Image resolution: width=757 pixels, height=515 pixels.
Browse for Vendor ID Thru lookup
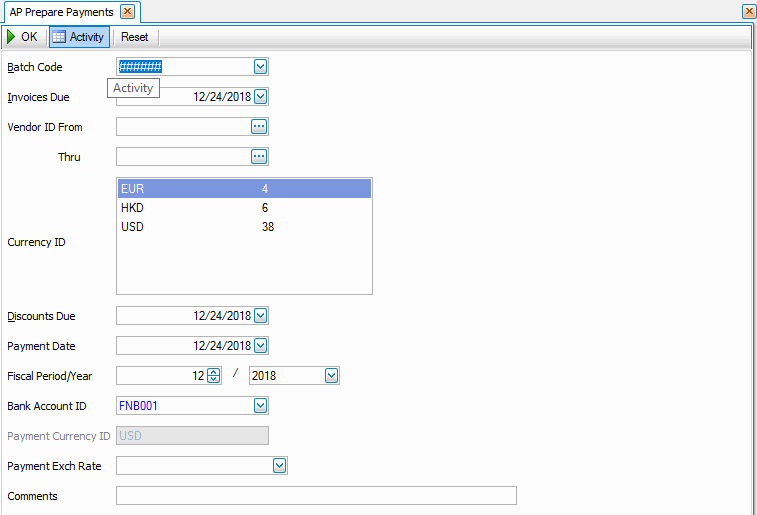tap(258, 157)
